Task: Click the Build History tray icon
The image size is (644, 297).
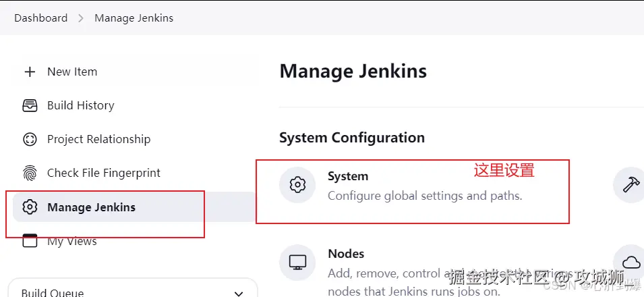Action: (30, 106)
